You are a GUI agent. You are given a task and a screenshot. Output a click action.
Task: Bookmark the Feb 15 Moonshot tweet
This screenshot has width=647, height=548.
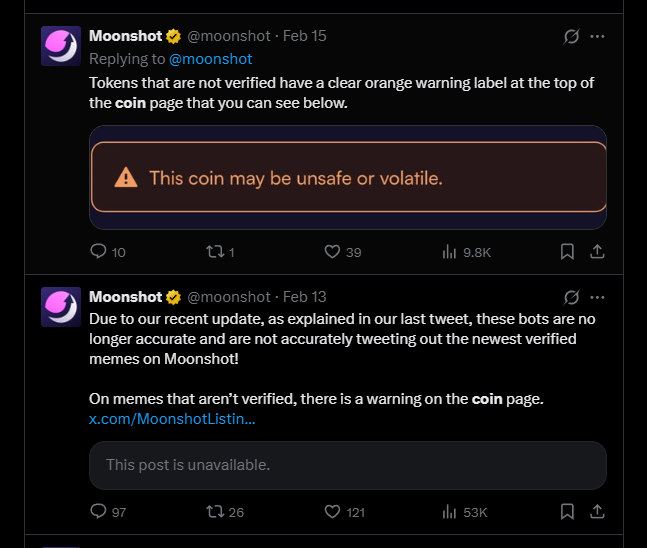(x=567, y=251)
